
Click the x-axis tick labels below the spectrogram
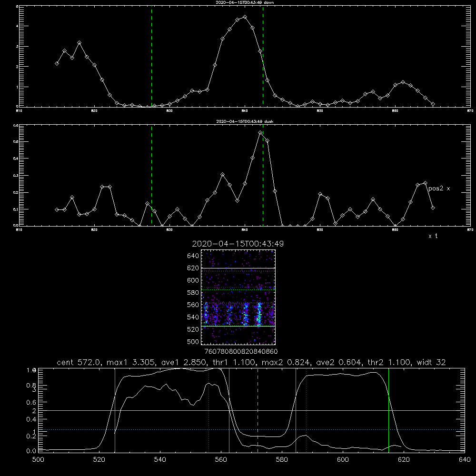(241, 352)
